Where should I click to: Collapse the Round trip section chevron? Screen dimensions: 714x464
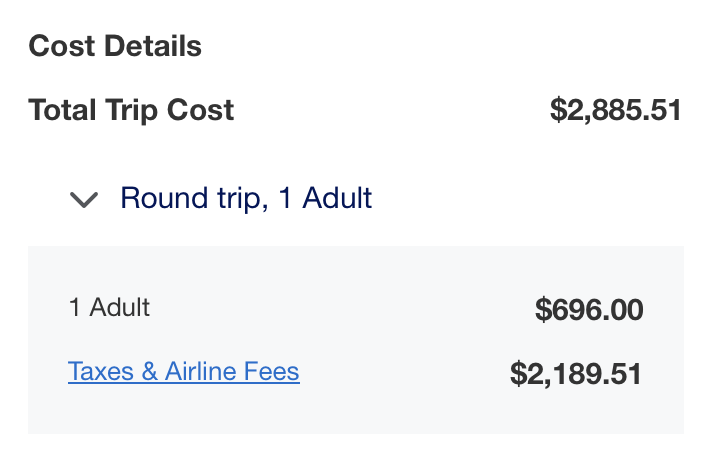pos(84,199)
